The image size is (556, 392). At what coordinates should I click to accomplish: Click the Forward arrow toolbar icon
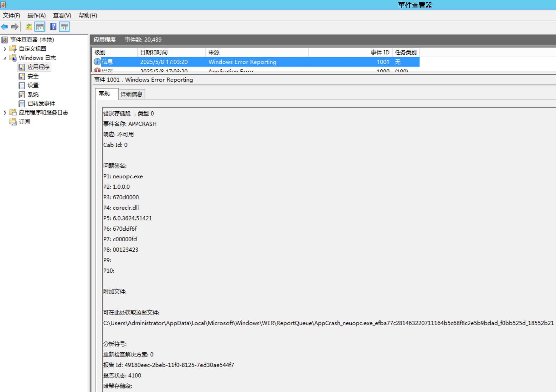coord(15,27)
